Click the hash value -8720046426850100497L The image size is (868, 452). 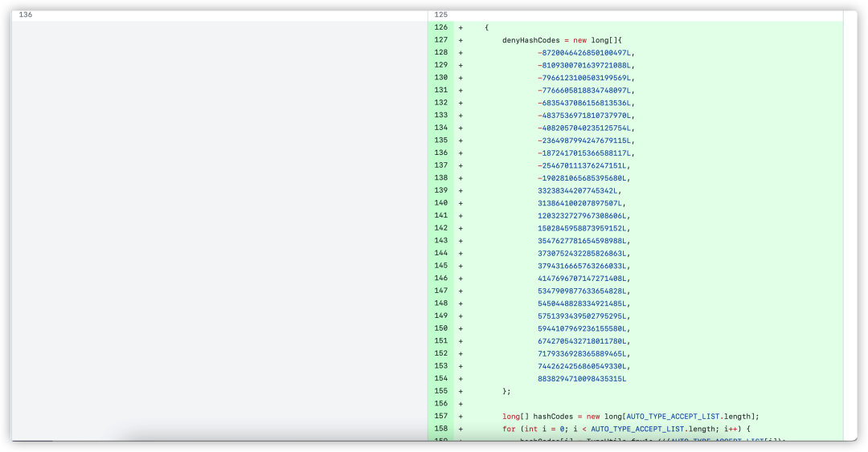[x=584, y=53]
